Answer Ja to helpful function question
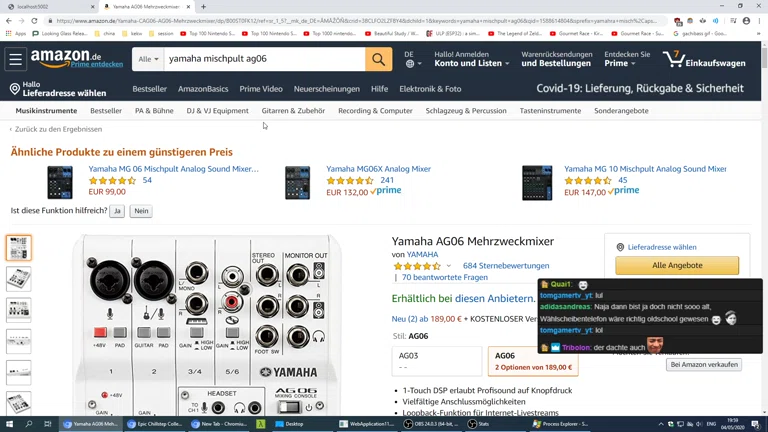768x432 pixels. 117,211
